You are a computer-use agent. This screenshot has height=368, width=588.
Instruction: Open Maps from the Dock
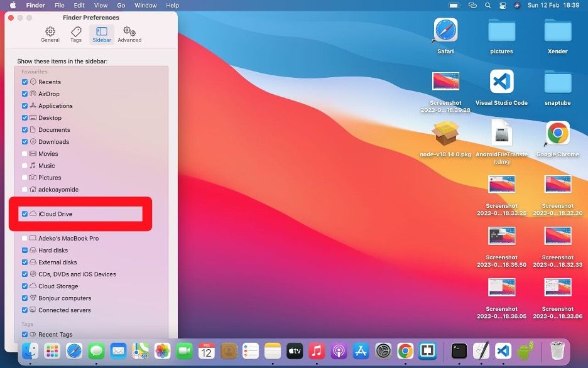[141, 351]
